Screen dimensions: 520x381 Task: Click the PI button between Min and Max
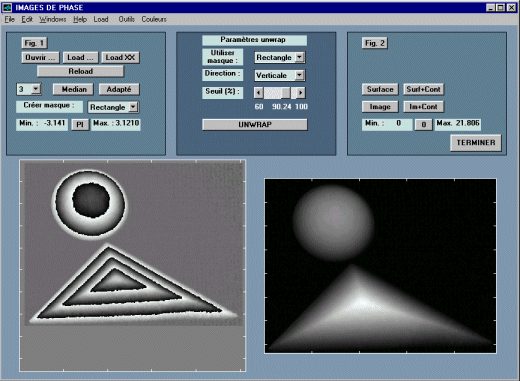80,125
